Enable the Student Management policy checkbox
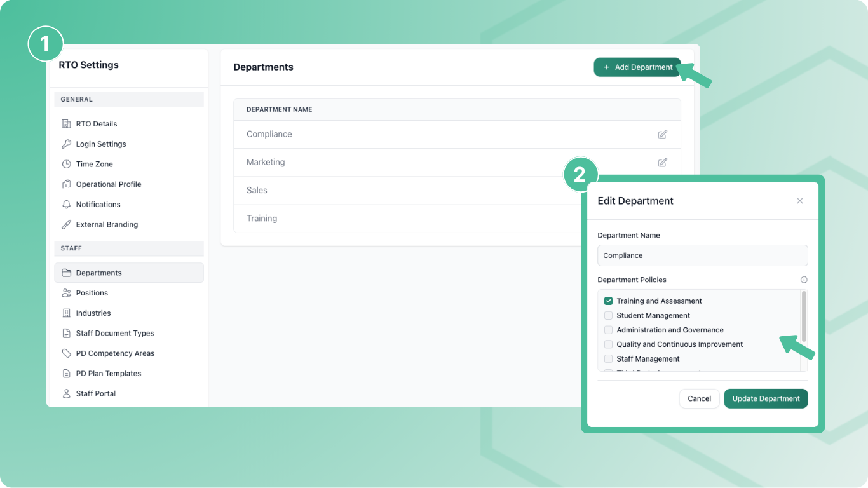The height and width of the screenshot is (488, 868). tap(608, 316)
